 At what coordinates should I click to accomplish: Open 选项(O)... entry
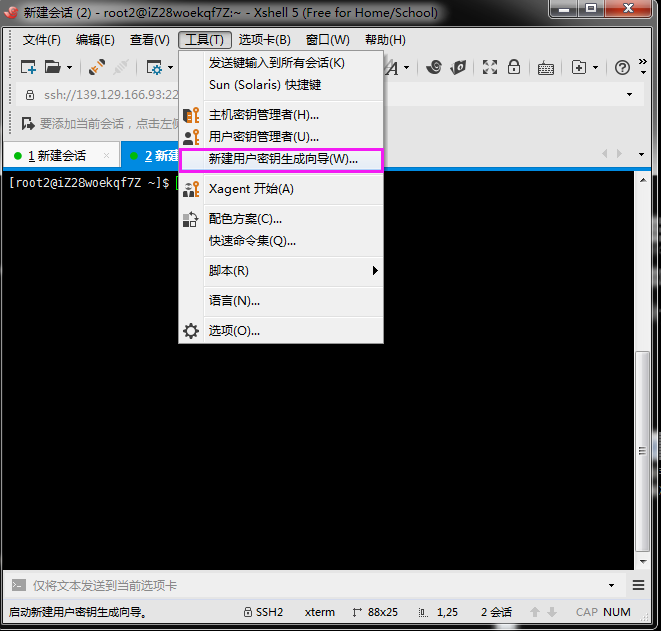281,331
